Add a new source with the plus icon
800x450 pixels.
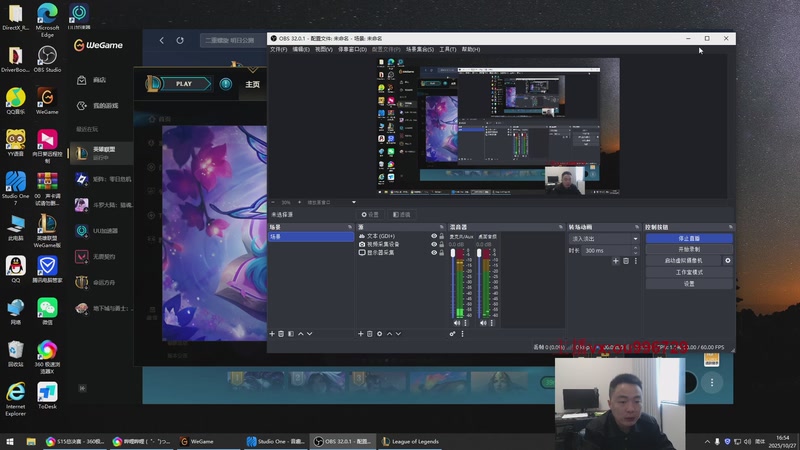pyautogui.click(x=361, y=334)
